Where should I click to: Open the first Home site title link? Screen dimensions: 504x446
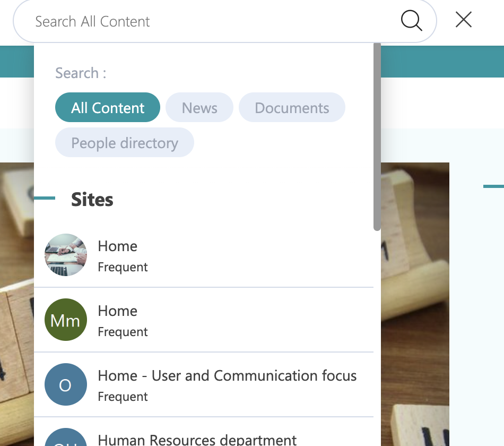point(118,246)
